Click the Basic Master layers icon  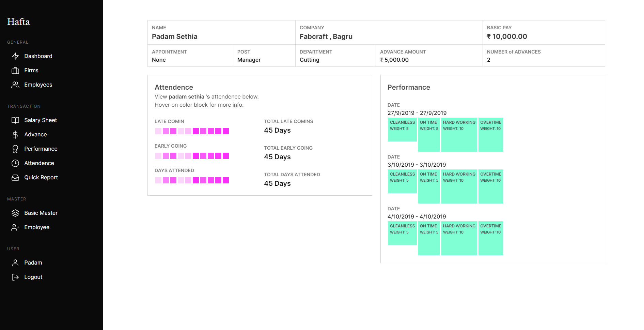click(15, 213)
